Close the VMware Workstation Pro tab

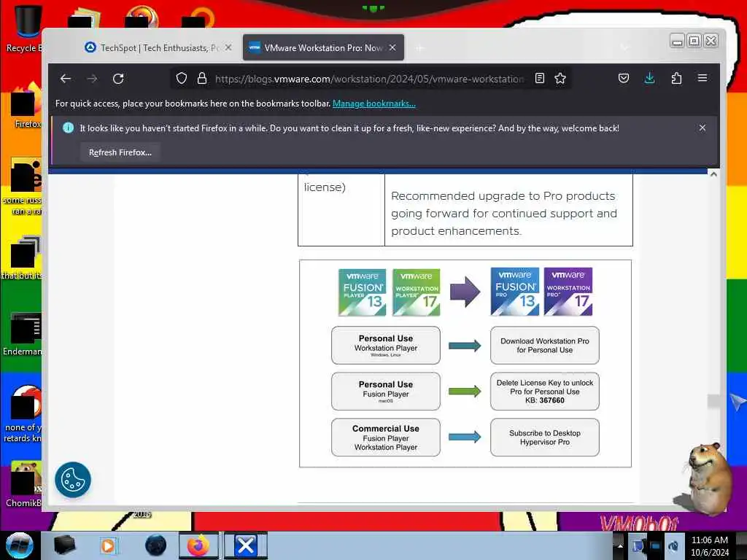(392, 47)
